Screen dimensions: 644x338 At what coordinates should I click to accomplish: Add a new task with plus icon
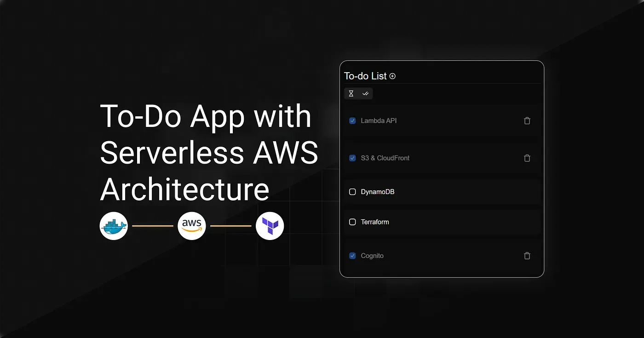(x=392, y=76)
